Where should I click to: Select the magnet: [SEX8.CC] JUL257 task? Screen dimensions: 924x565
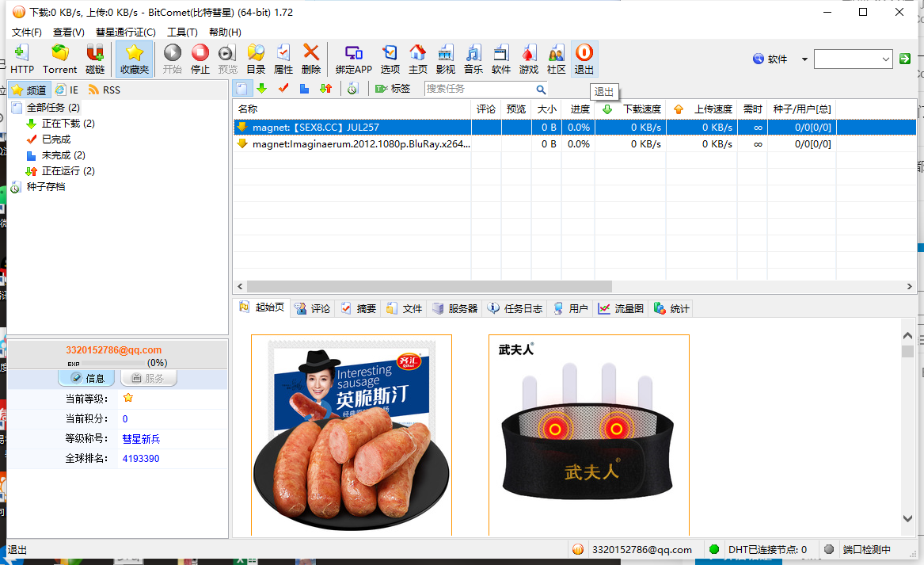[575, 128]
